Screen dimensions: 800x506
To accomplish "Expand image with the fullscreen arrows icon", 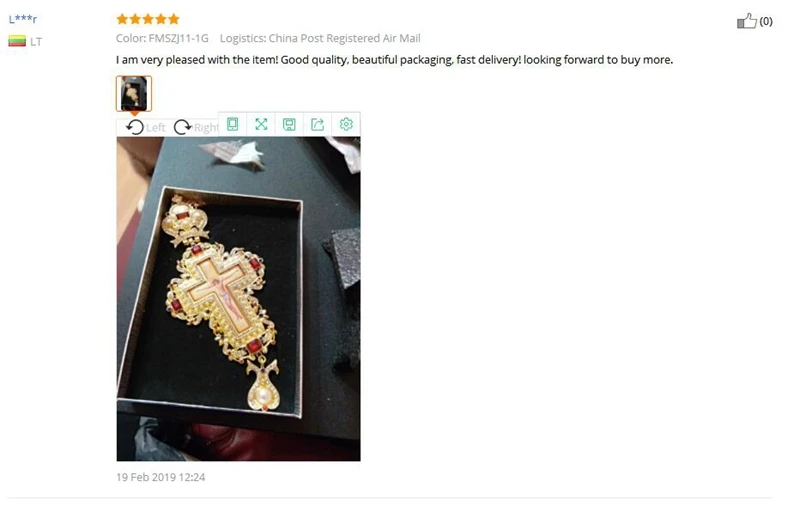I will pos(261,124).
